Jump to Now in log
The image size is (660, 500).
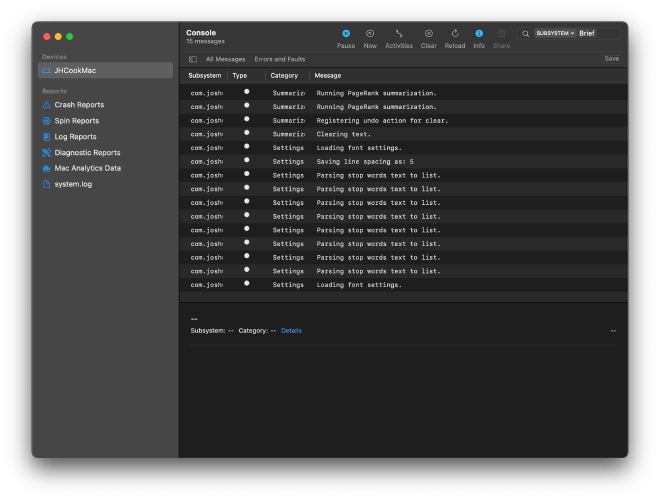click(370, 38)
